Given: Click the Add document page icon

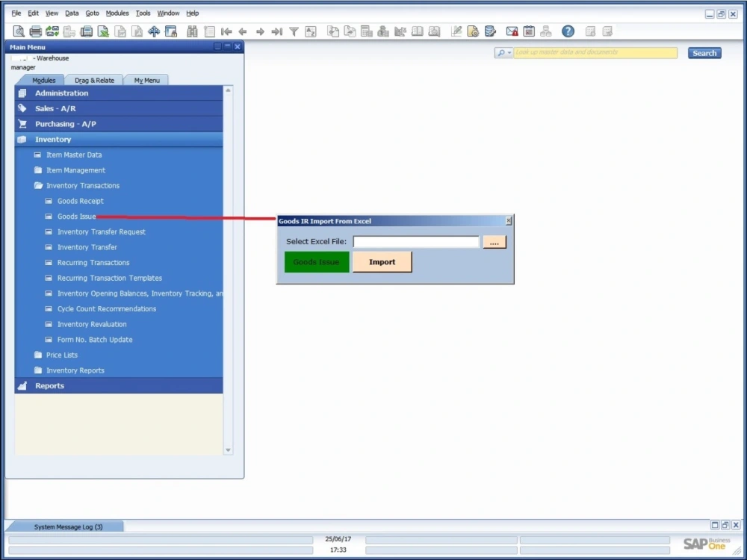Looking at the screenshot, I should point(209,31).
